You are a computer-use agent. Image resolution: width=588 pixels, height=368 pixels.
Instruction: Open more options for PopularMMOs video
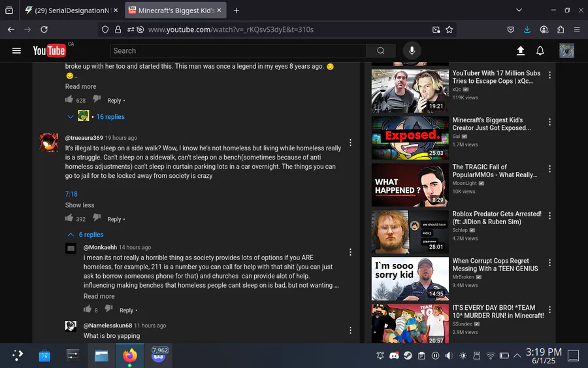click(549, 169)
